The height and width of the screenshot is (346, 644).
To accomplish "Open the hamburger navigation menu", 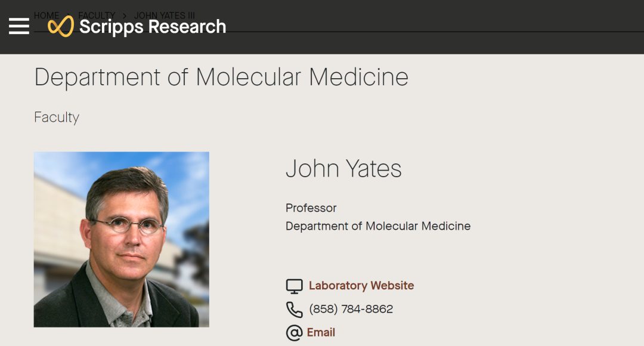I will pyautogui.click(x=19, y=26).
